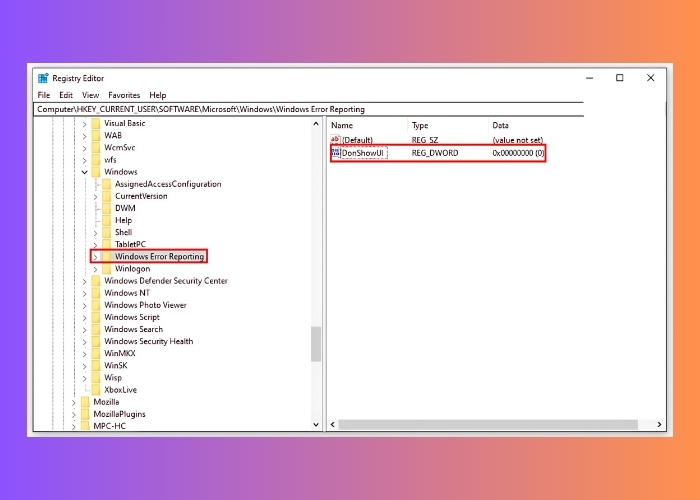Click the Name column header
Image resolution: width=700 pixels, height=500 pixels.
(342, 126)
